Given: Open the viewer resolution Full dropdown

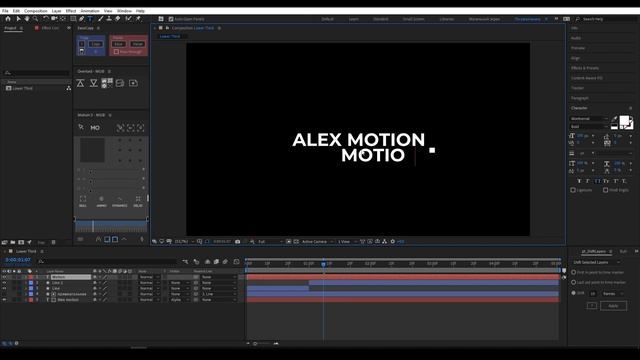Looking at the screenshot, I should click(x=270, y=242).
